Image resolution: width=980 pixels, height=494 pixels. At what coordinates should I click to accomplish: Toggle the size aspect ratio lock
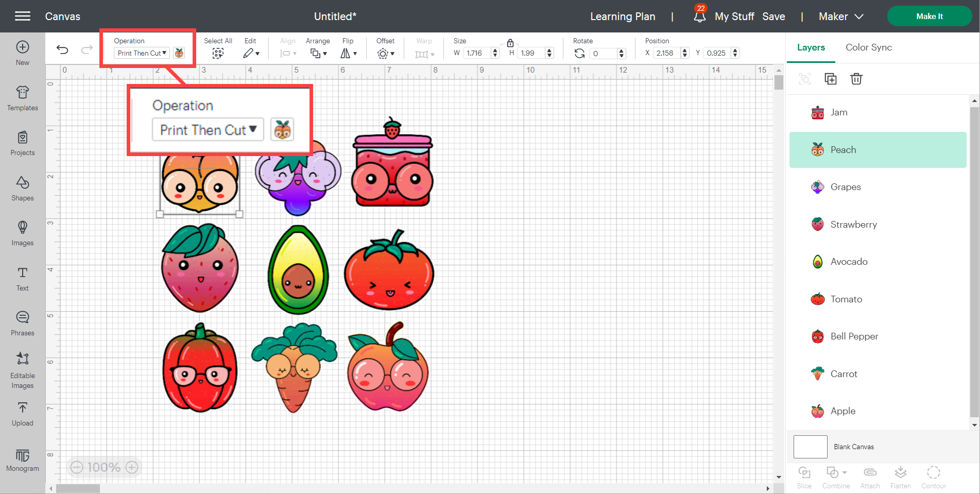510,43
